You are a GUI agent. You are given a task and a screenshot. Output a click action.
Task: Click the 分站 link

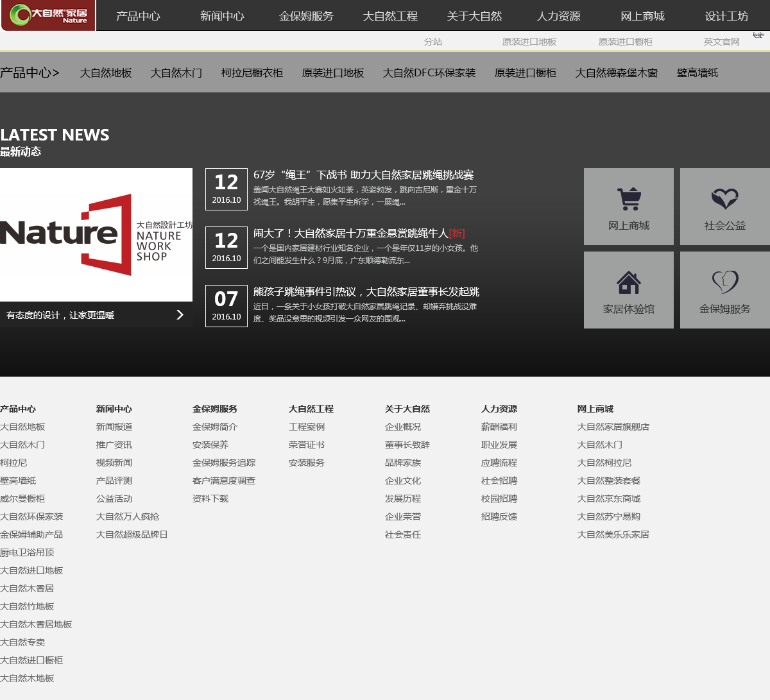(433, 42)
